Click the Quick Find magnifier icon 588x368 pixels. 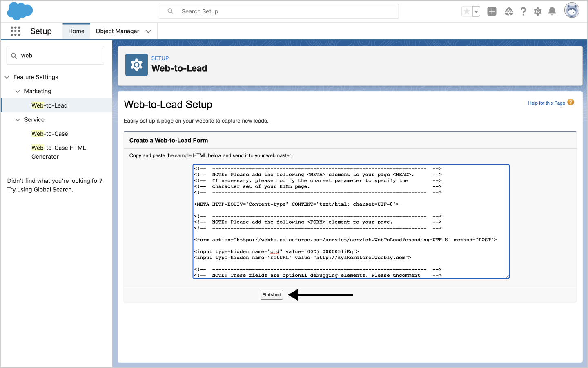coord(14,56)
